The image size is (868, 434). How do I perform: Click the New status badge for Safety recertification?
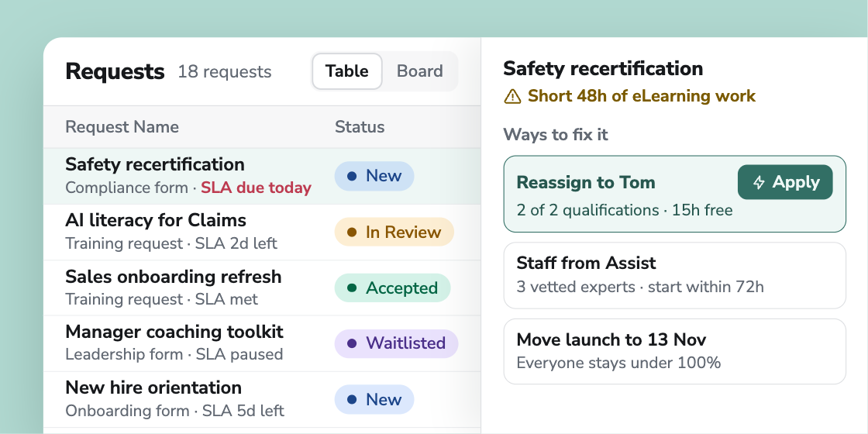point(374,176)
